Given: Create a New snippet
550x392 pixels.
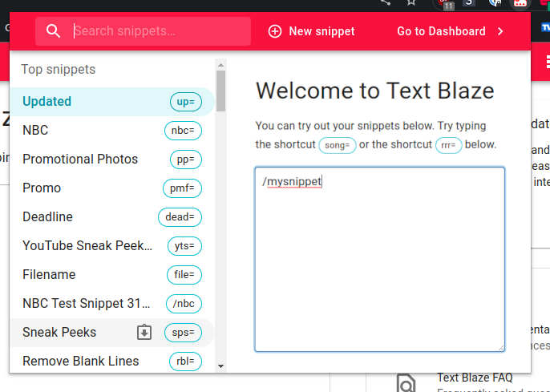Looking at the screenshot, I should [x=311, y=31].
